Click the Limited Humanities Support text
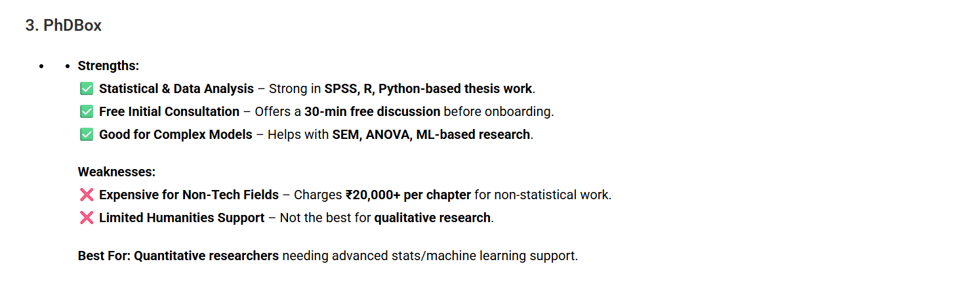 [x=182, y=218]
